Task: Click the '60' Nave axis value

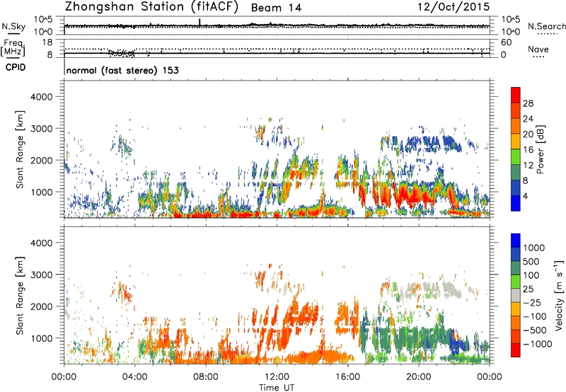Action: coord(506,42)
